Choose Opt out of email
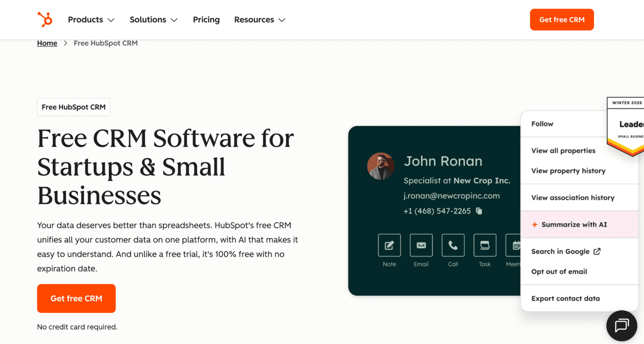Viewport: 644px width, 344px height. point(559,272)
